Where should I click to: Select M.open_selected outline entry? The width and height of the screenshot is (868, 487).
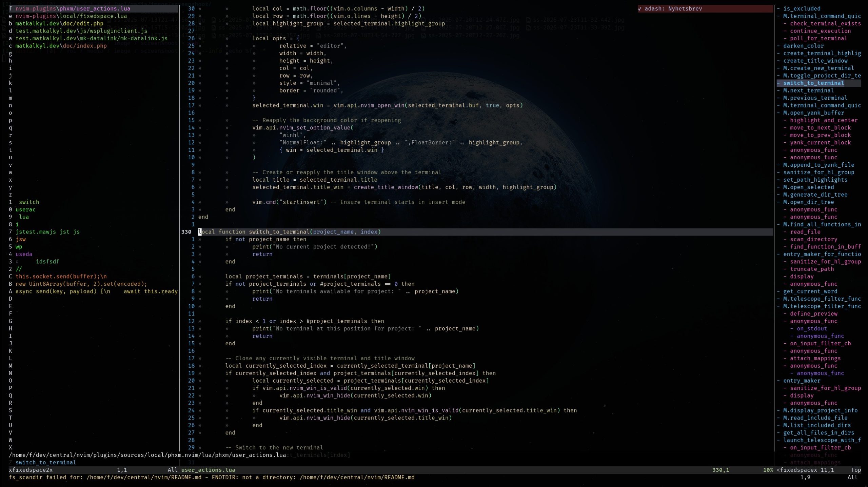[x=808, y=187]
